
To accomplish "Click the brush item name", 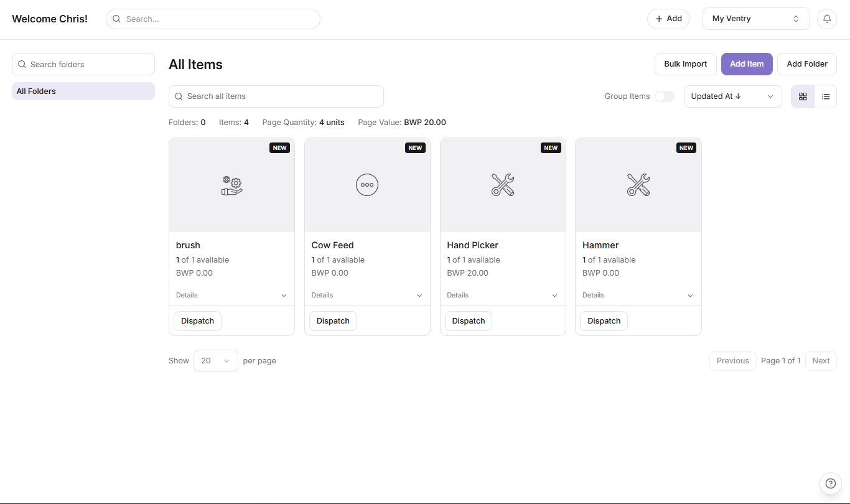I will click(188, 245).
